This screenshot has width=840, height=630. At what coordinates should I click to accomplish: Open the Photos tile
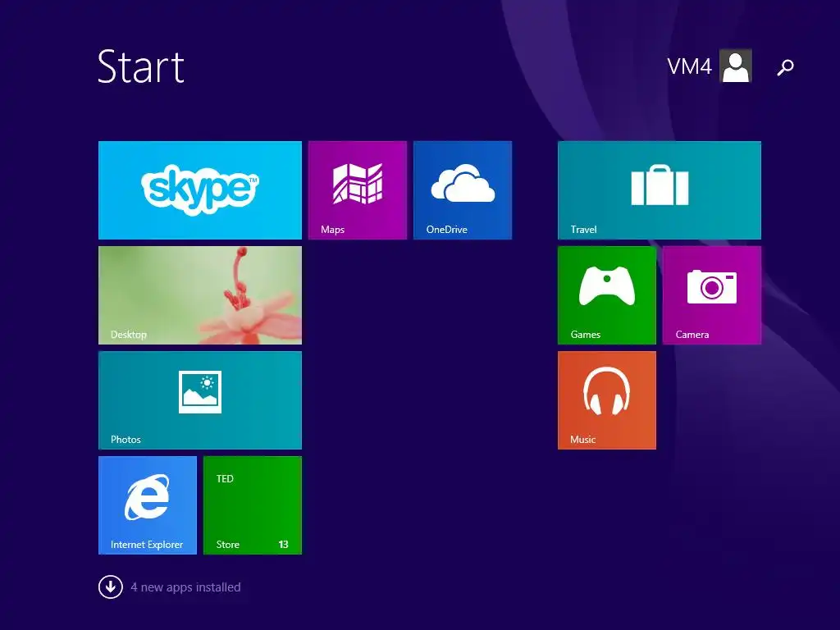click(200, 400)
